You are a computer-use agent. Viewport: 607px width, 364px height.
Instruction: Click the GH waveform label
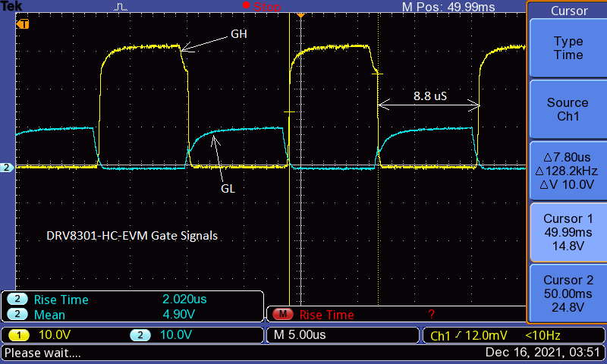239,34
